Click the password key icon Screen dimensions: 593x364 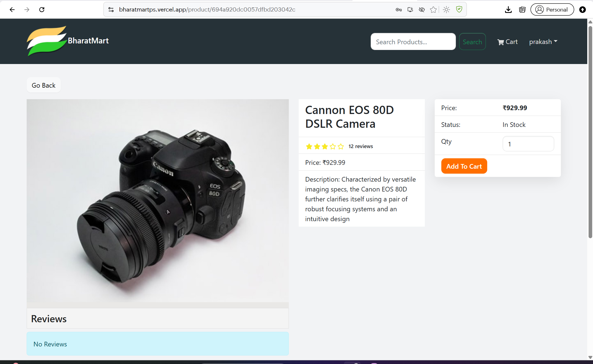[398, 10]
